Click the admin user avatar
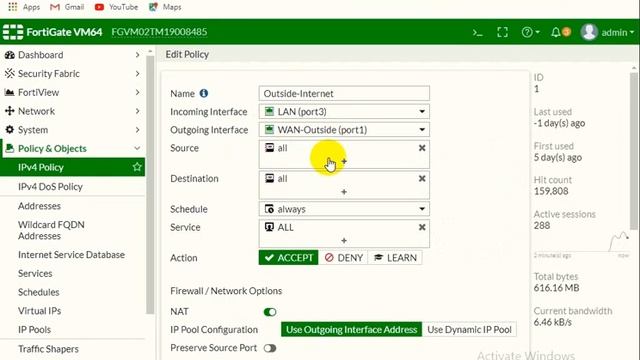The image size is (640, 360). point(589,32)
